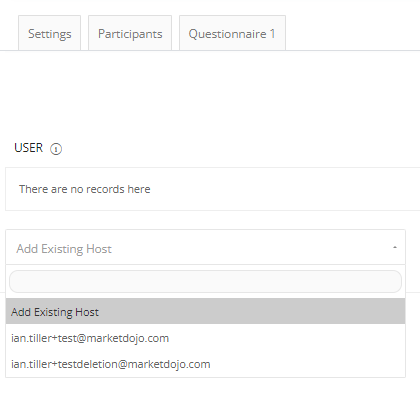Focus the host search field in dropdown
This screenshot has width=420, height=393.
[205, 282]
